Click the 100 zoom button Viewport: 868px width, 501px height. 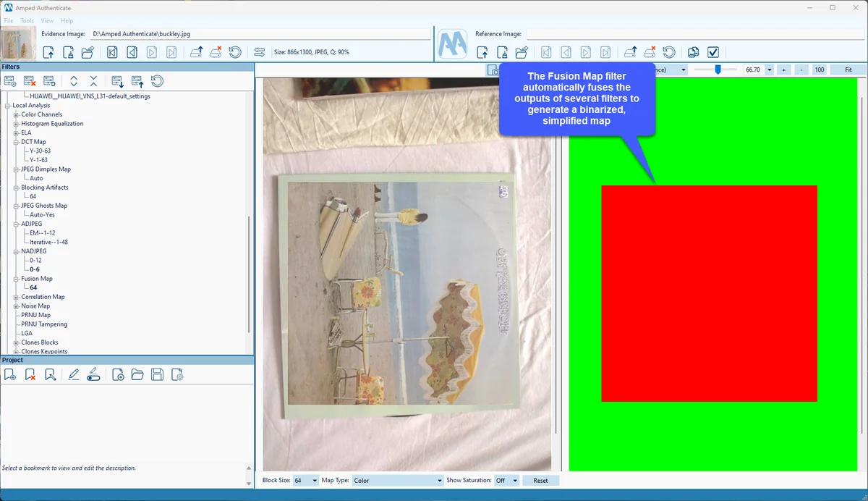819,70
